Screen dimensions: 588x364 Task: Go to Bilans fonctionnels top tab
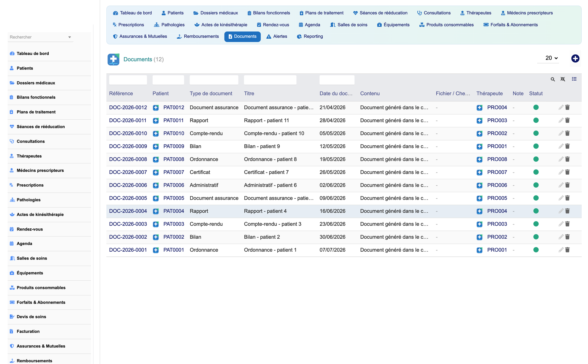point(268,13)
